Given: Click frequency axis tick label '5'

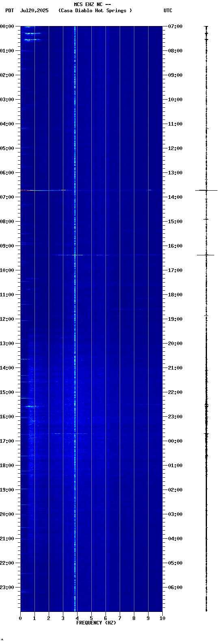Looking at the screenshot, I should tap(91, 618).
